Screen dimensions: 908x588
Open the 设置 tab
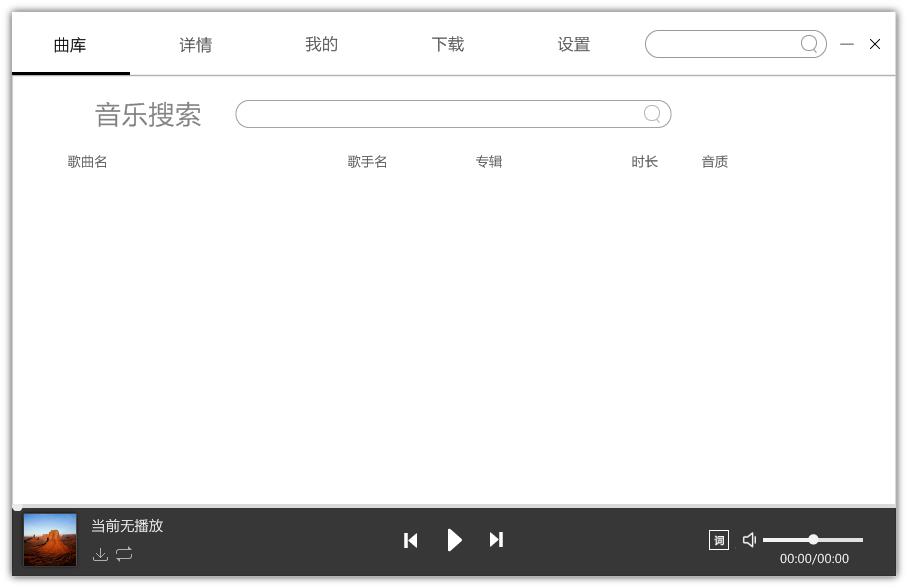click(x=573, y=45)
